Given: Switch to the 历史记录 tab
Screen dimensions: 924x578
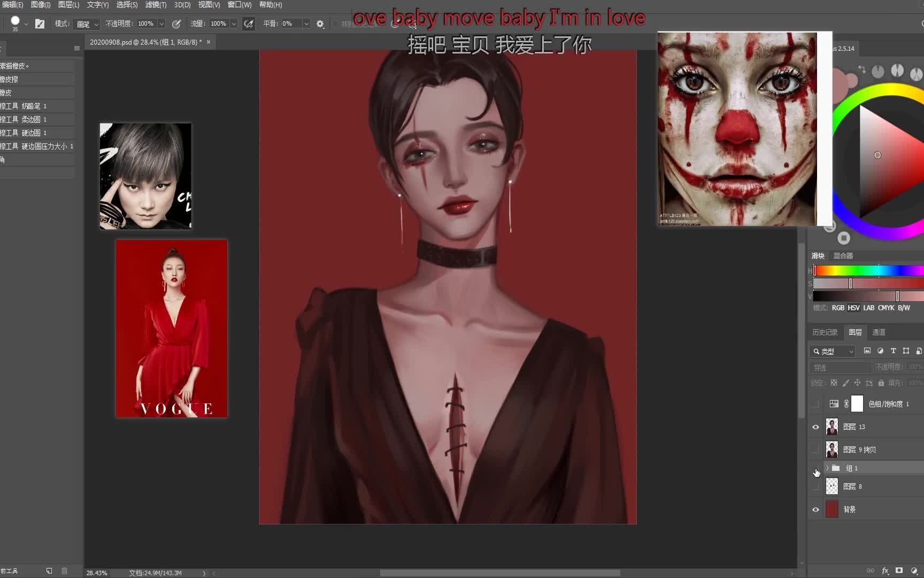Looking at the screenshot, I should [825, 332].
